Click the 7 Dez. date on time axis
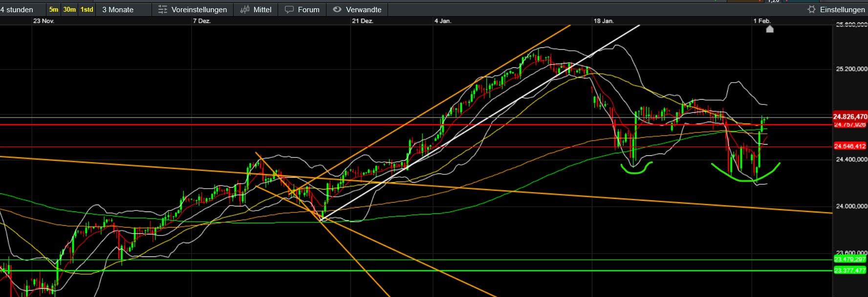The width and height of the screenshot is (868, 297). [x=201, y=21]
